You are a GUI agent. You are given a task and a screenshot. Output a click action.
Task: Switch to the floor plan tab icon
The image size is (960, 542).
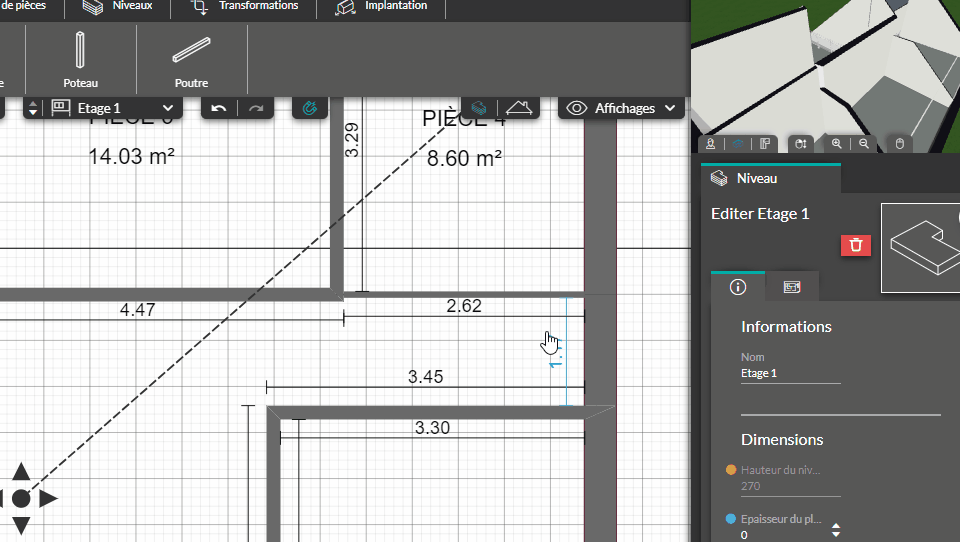(792, 287)
